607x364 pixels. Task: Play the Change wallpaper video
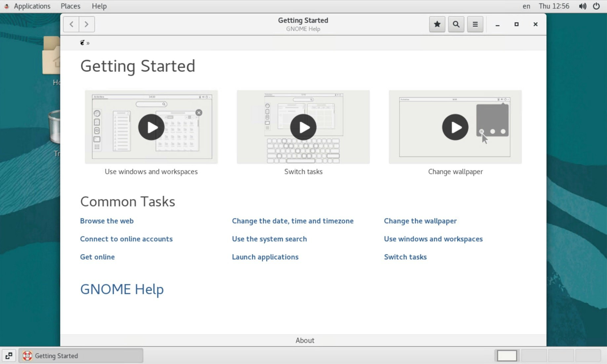455,127
